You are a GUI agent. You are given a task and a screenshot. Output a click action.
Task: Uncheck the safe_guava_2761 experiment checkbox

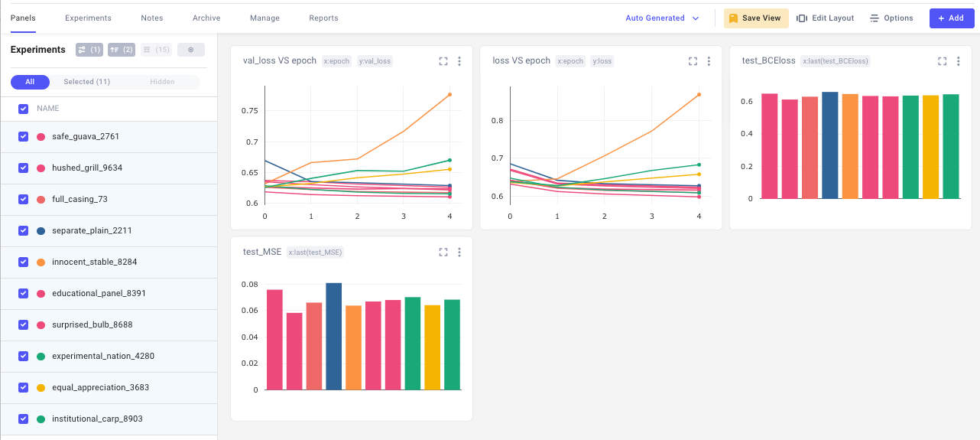click(x=23, y=136)
